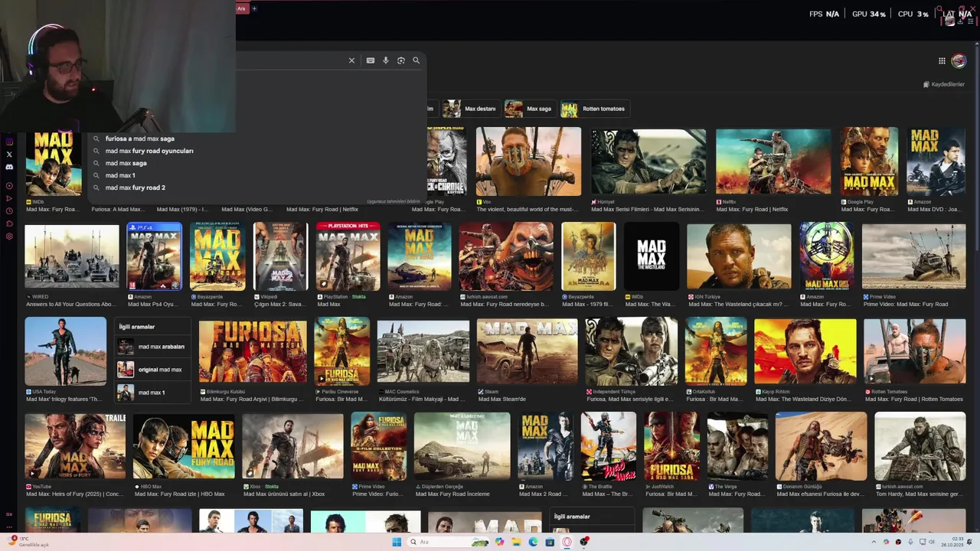
Task: Open Microsoft Store from the taskbar
Action: [x=550, y=542]
